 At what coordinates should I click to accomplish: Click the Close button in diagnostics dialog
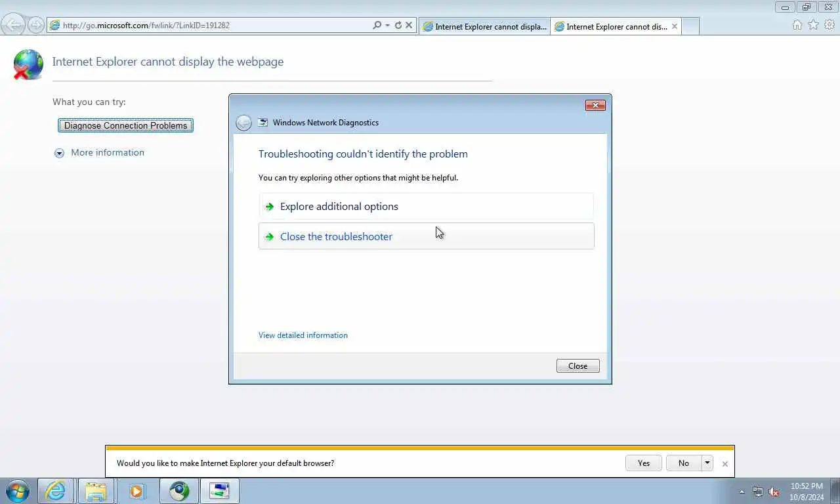click(x=577, y=366)
